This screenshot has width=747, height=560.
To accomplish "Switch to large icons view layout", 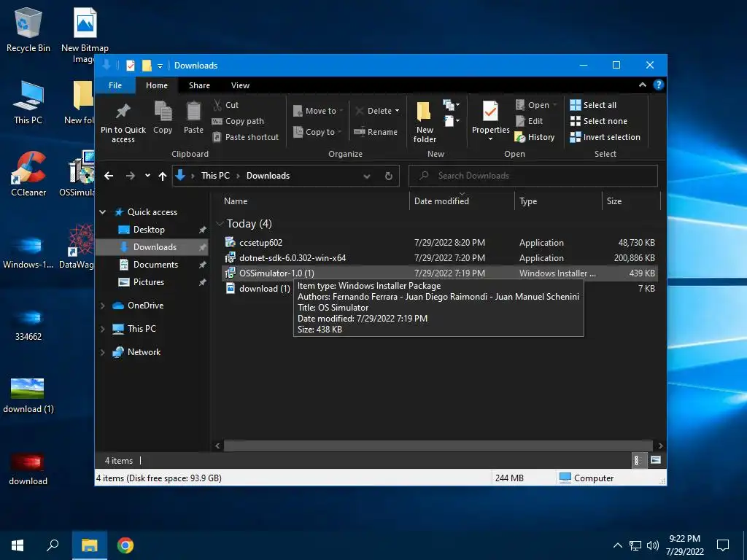I will 656,460.
